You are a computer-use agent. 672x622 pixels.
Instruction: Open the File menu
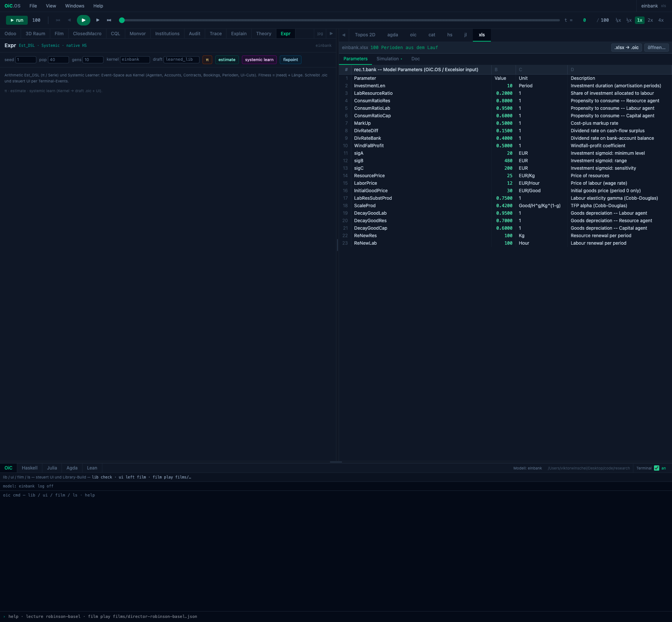[33, 6]
